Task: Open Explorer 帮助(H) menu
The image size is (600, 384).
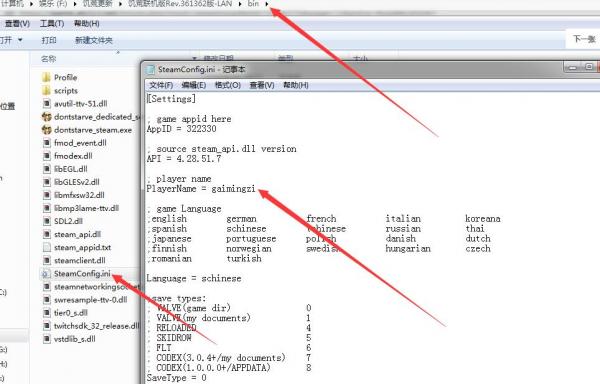Action: point(87,24)
